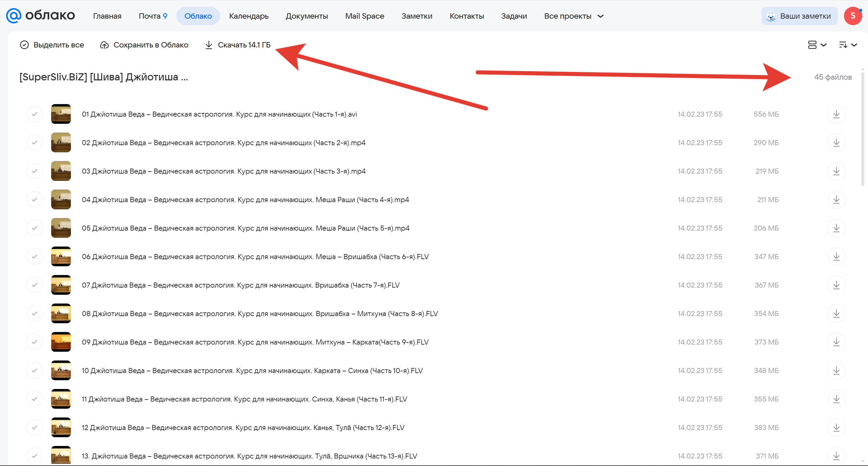This screenshot has width=868, height=466.
Task: Click the Mail.ru @ logo icon
Action: [14, 16]
